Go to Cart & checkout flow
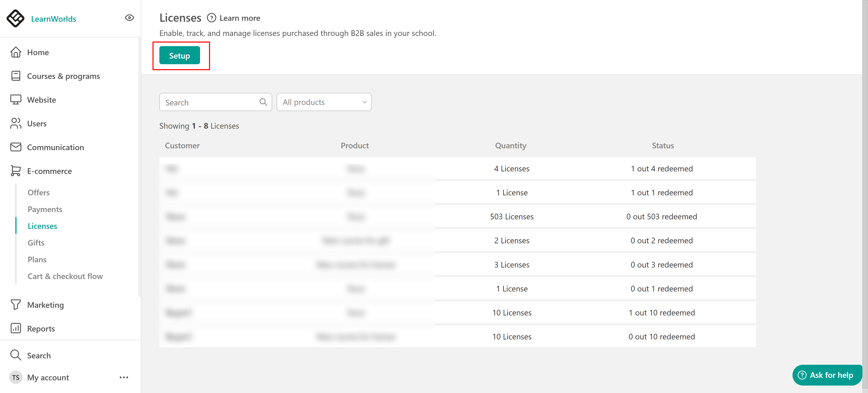 click(x=65, y=276)
